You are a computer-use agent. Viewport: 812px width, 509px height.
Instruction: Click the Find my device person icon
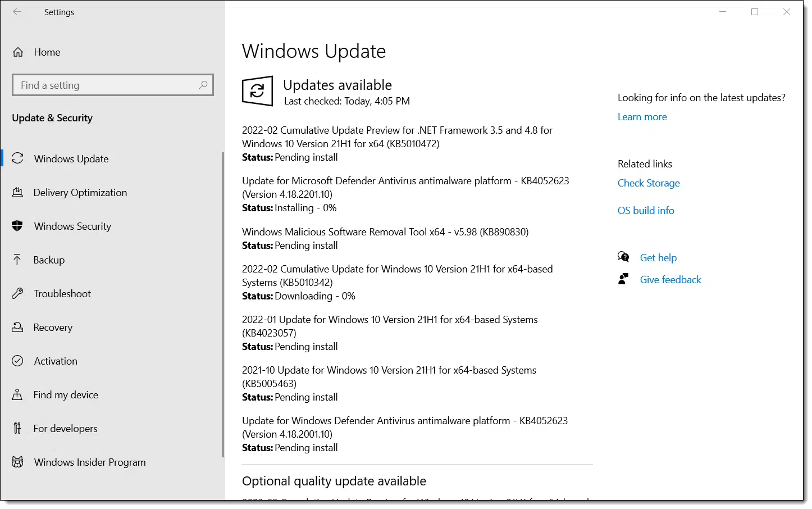(17, 394)
